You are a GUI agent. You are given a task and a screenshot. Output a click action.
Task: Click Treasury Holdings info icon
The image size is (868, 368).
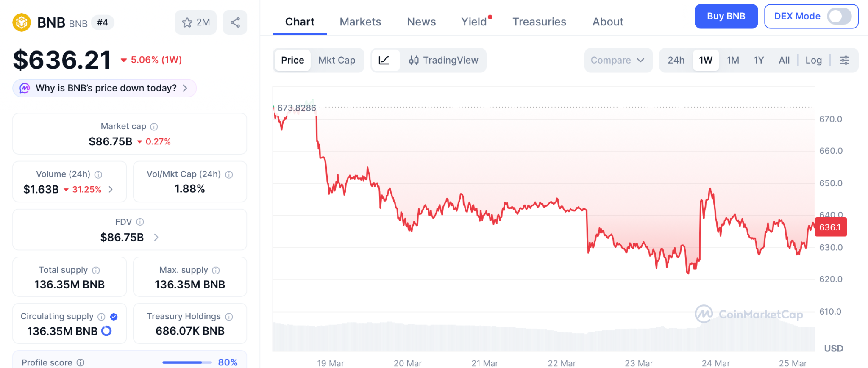click(x=229, y=317)
